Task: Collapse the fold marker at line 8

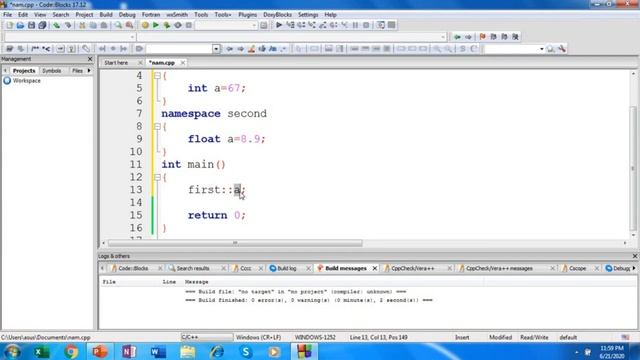Action: pyautogui.click(x=157, y=127)
